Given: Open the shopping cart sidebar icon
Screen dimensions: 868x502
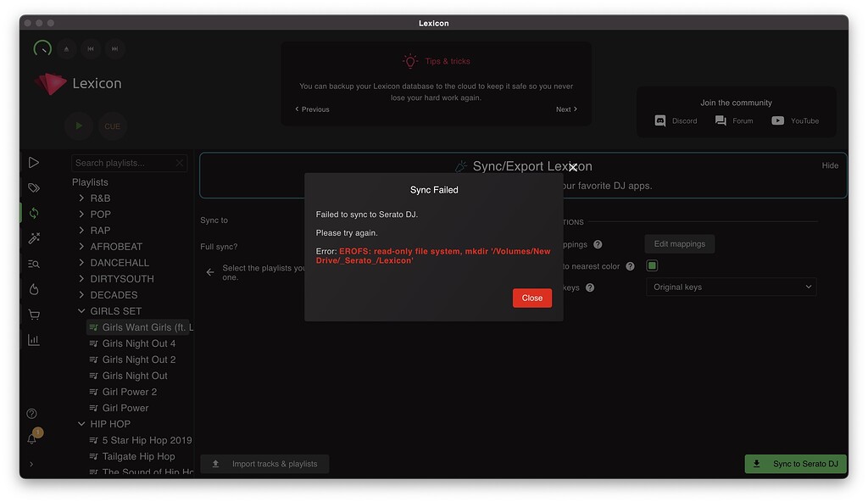Looking at the screenshot, I should coord(33,315).
